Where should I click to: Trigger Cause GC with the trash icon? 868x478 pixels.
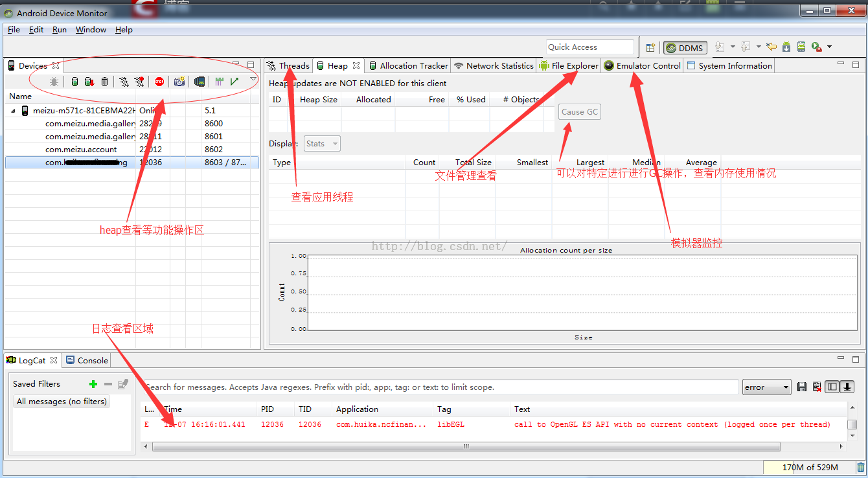(104, 82)
